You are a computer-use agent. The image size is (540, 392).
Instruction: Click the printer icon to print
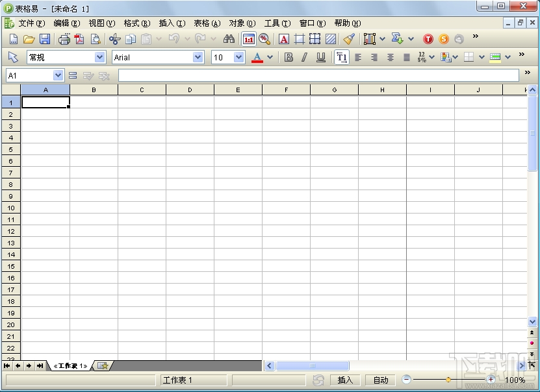64,39
